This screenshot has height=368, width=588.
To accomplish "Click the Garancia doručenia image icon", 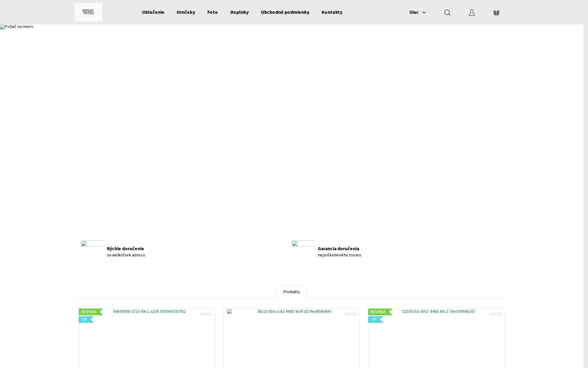I will (303, 244).
